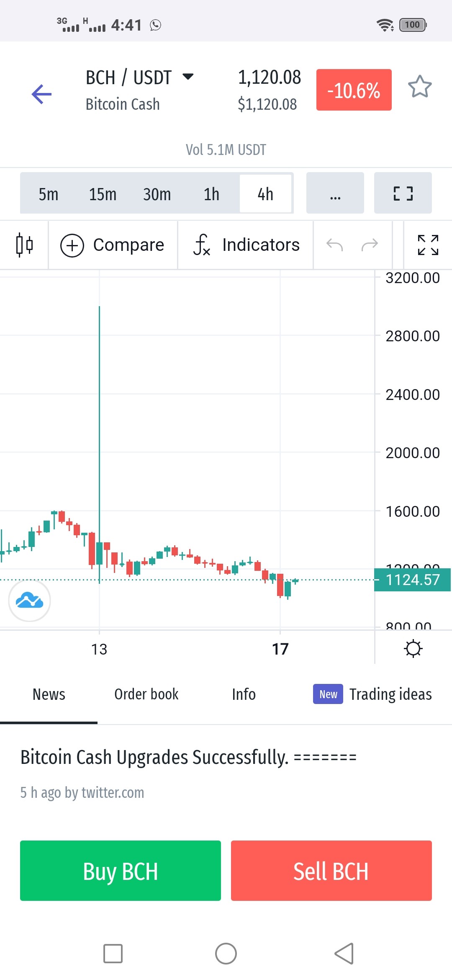This screenshot has height=980, width=452.
Task: Open the Indicators menu
Action: pos(246,245)
